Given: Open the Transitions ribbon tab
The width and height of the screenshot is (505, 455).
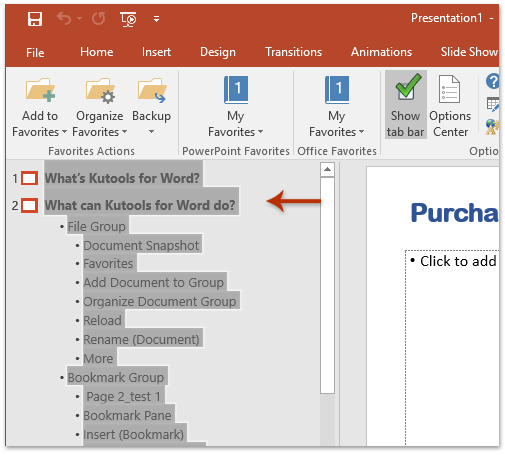Looking at the screenshot, I should pos(293,52).
